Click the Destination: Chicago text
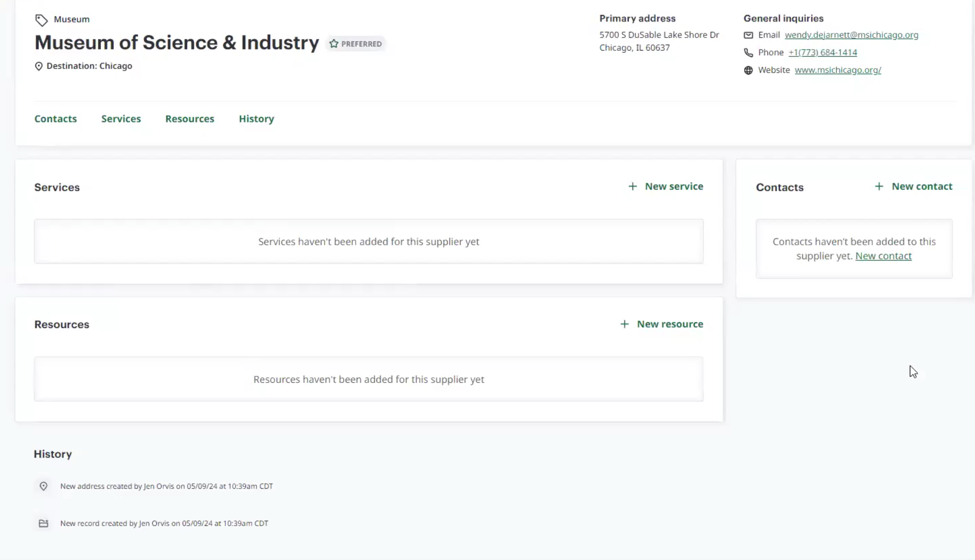This screenshot has height=560, width=975. pyautogui.click(x=89, y=66)
